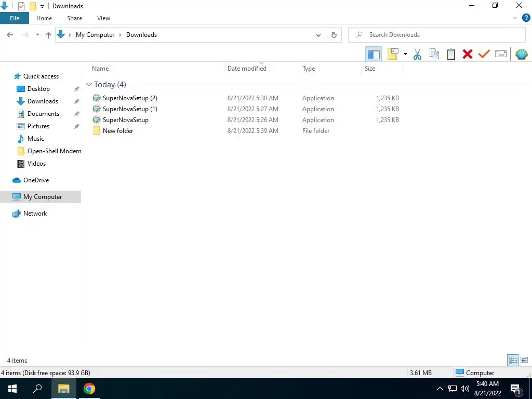Sort by Size column header
532x399 pixels.
(x=370, y=69)
